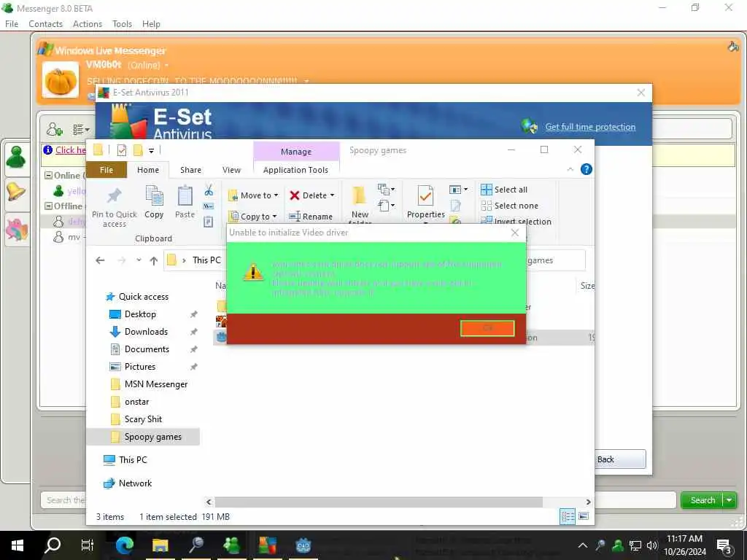
Task: Select Downloads in navigation pane
Action: tap(146, 332)
